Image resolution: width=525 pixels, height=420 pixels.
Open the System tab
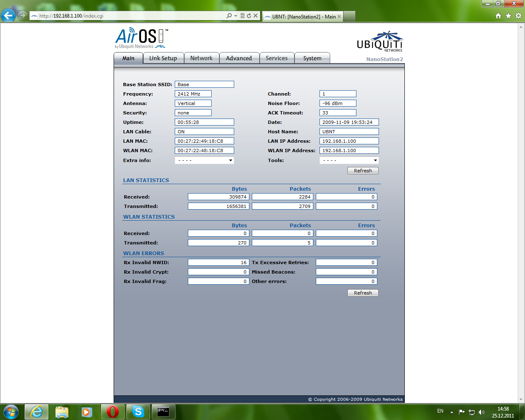tap(313, 58)
